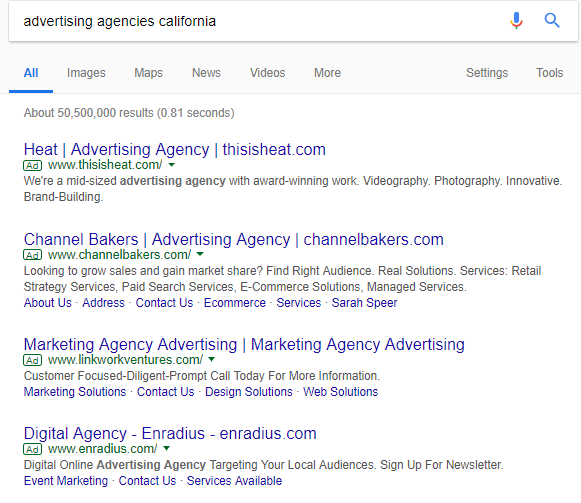Switch to the News tab

[206, 73]
